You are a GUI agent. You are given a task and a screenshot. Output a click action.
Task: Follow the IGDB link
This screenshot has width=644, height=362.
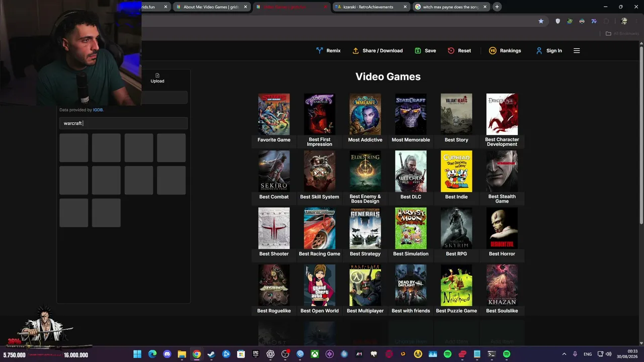coord(98,110)
